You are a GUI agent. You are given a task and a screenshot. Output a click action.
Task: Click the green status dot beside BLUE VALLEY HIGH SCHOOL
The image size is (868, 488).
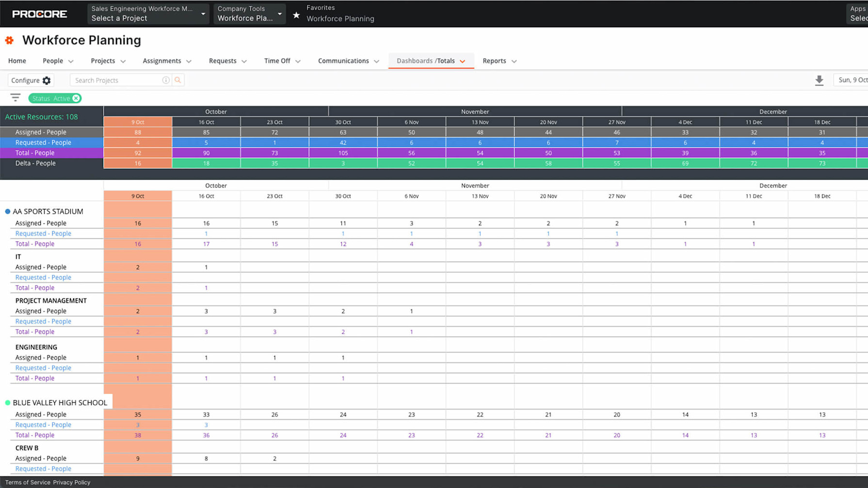coord(7,402)
